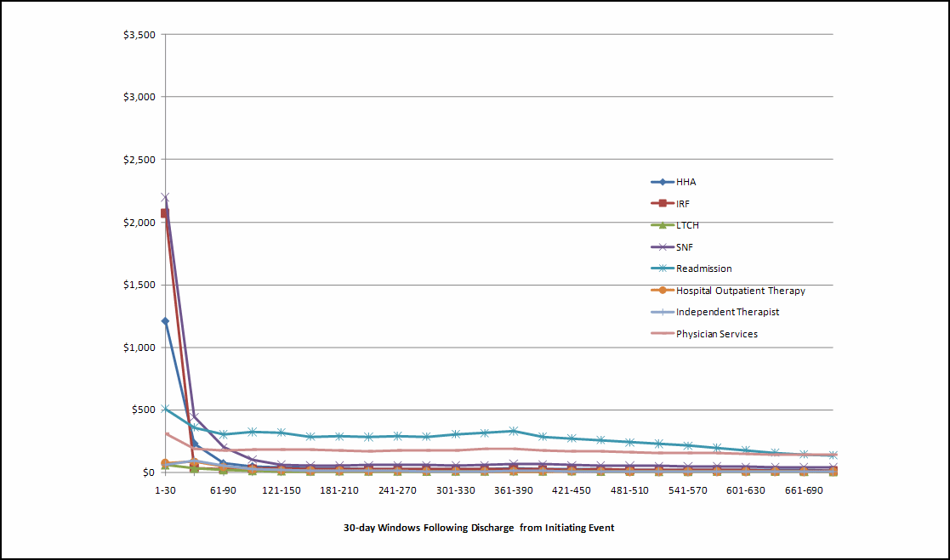
Task: Click the $3,500 y-axis label
Action: 139,35
